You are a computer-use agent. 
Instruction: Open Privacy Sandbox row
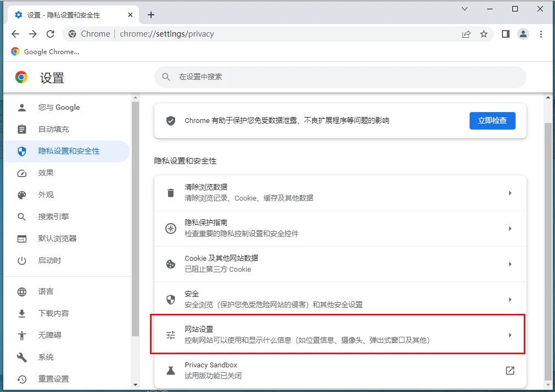click(x=340, y=371)
